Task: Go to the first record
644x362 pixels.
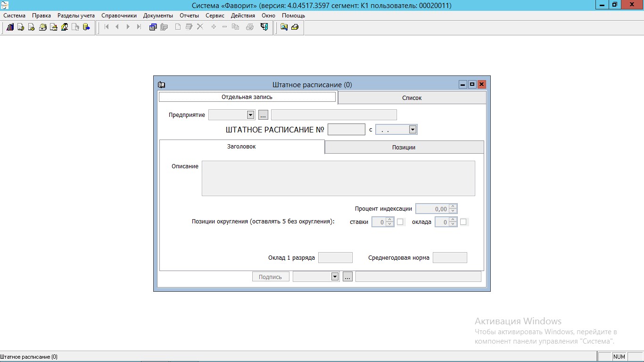Action: pos(107,27)
